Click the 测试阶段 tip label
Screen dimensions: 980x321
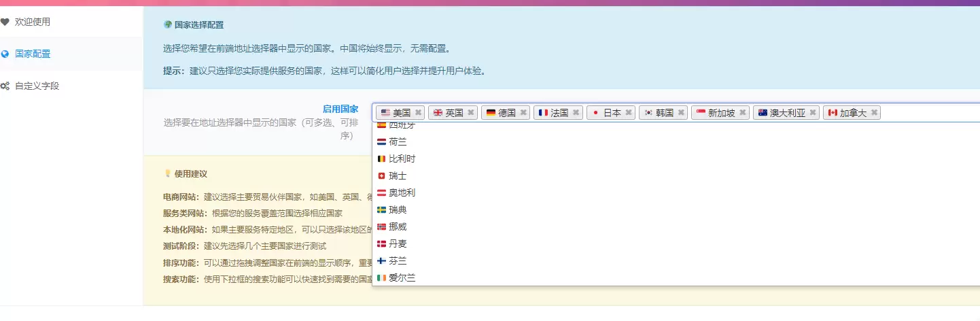click(x=182, y=246)
